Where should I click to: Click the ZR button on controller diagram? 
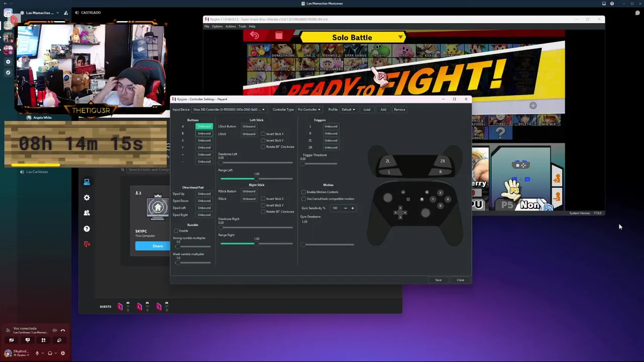click(443, 161)
